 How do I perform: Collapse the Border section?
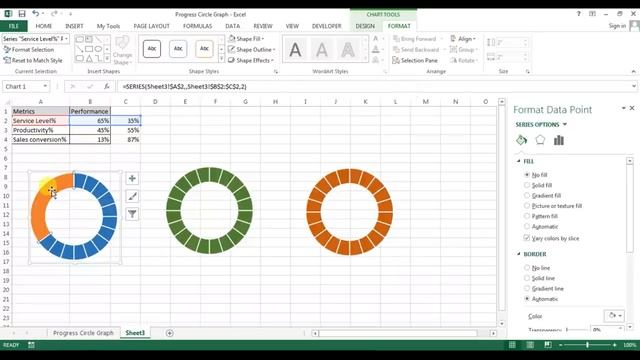pyautogui.click(x=519, y=254)
